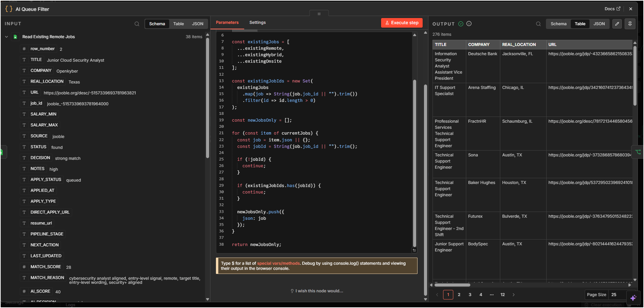The height and width of the screenshot is (308, 644).
Task: Click the AI assistant sparkle icon
Action: click(x=633, y=298)
